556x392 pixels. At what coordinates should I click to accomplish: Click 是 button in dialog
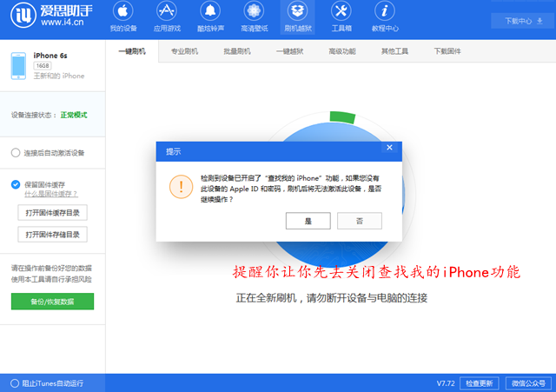click(308, 222)
